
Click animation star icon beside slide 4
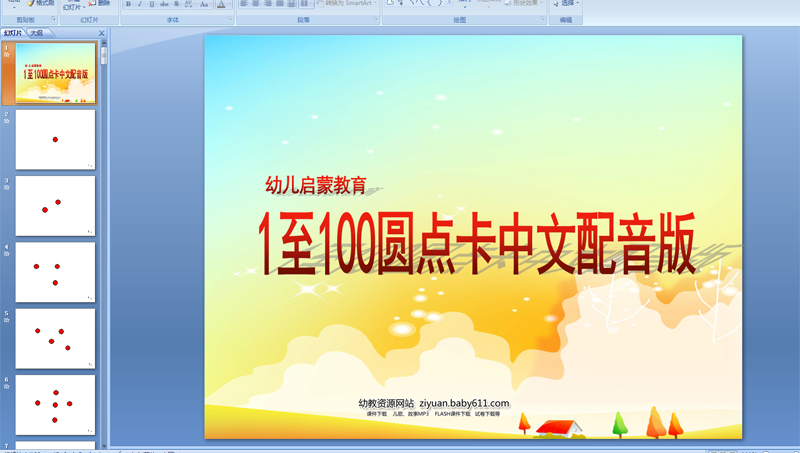coord(7,254)
